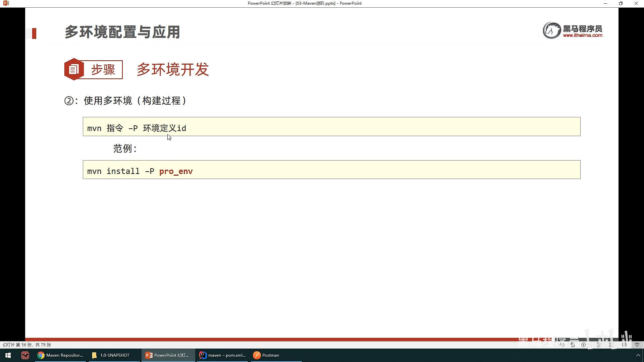
Task: Expand system tray hidden icons
Action: click(638, 355)
